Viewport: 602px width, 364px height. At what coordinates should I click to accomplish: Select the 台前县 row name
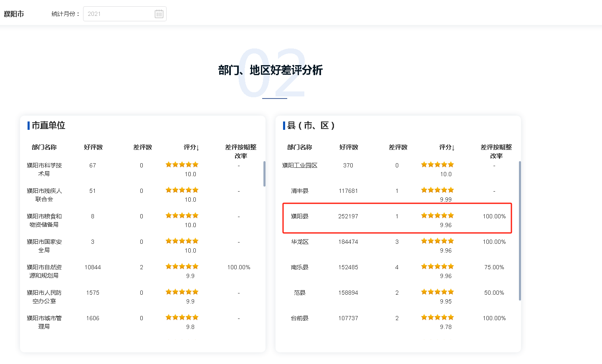300,318
